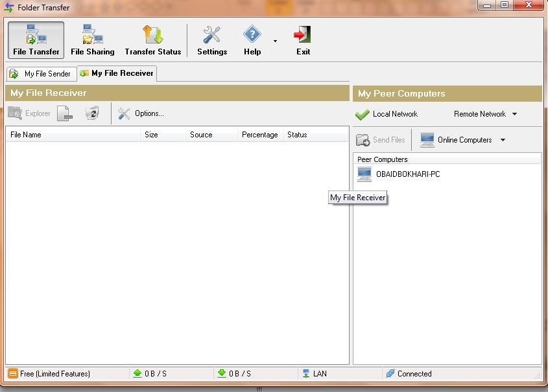Click the Send Files button

click(x=380, y=140)
